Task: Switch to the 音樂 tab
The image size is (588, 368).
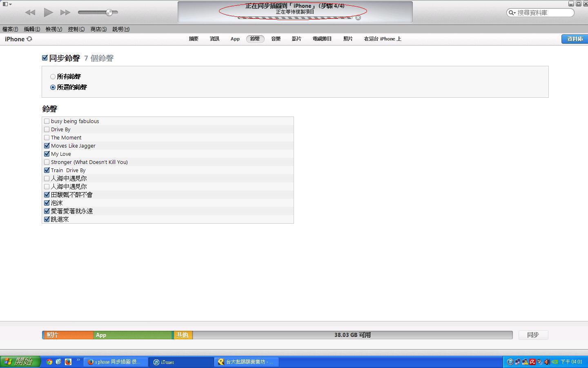Action: click(x=276, y=39)
